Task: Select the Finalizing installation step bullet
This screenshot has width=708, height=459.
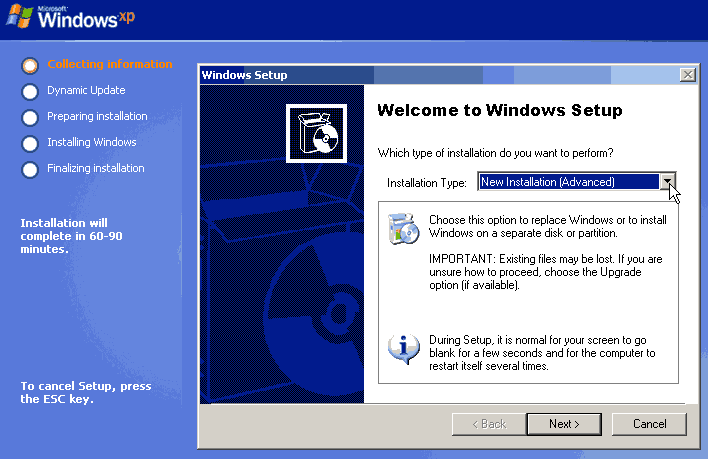Action: pos(30,170)
